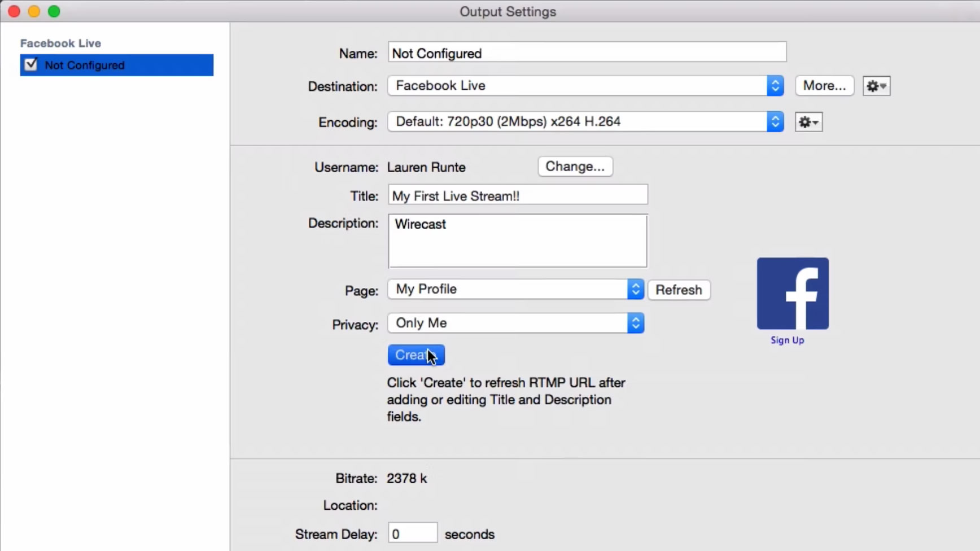Open the Destination dropdown showing Facebook Live
Screen dimensions: 980x551
585,86
